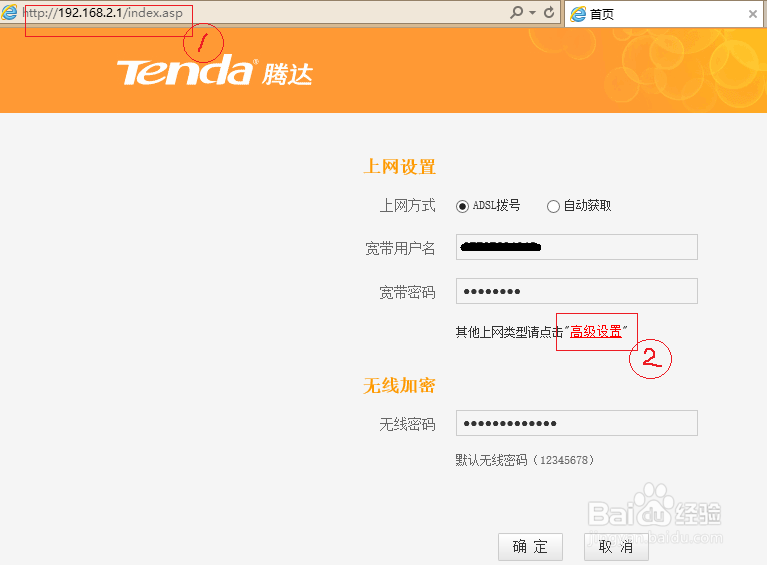The height and width of the screenshot is (565, 767).
Task: Click the IE icon on the 首页 tab
Action: [578, 14]
